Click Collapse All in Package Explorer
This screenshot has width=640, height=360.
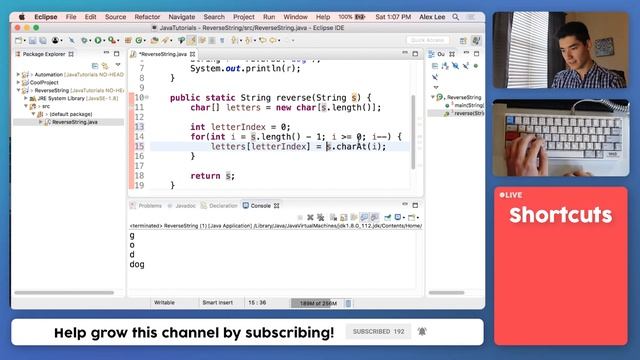point(95,65)
